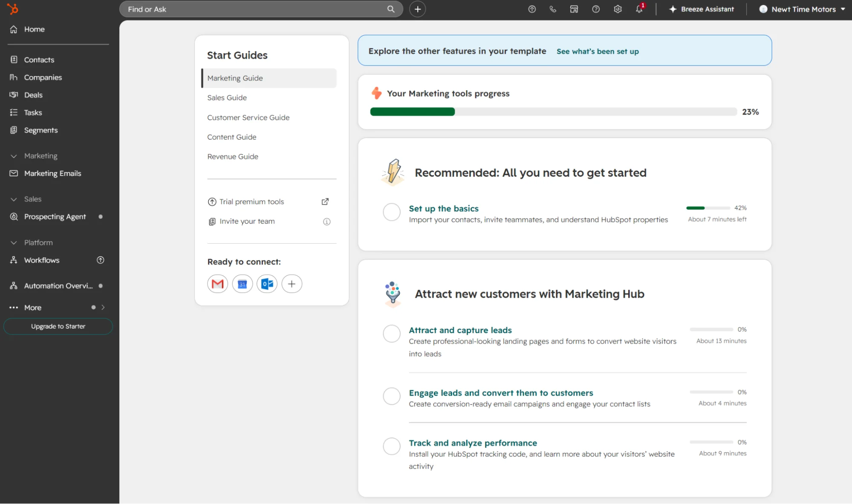This screenshot has height=504, width=852.
Task: Toggle the Engage leads and convert circle
Action: click(x=391, y=396)
